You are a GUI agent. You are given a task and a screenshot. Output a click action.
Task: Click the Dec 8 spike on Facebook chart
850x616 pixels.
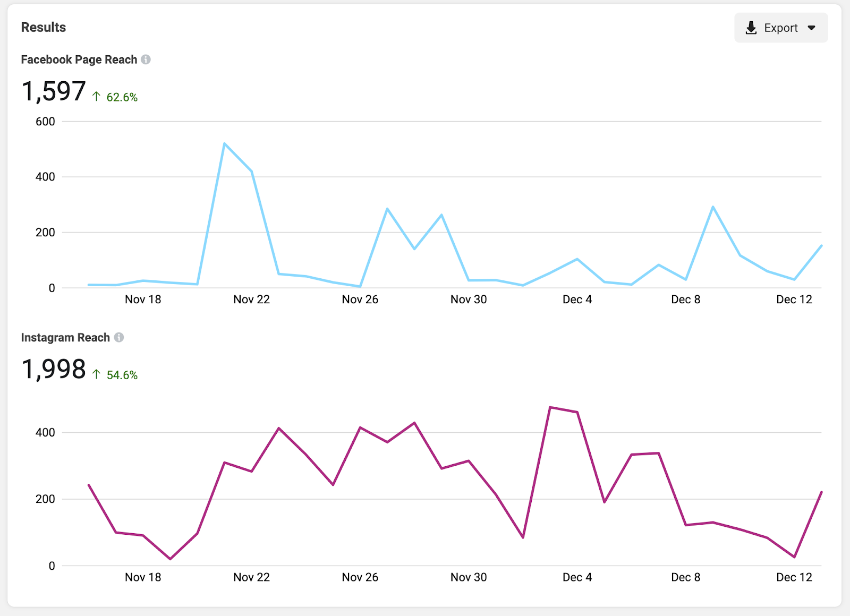(x=713, y=206)
